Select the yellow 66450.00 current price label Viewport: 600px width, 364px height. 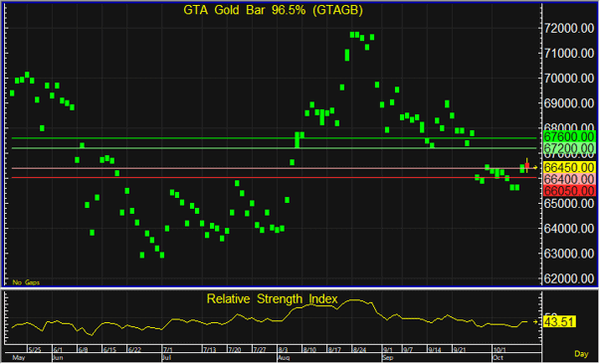(x=569, y=167)
